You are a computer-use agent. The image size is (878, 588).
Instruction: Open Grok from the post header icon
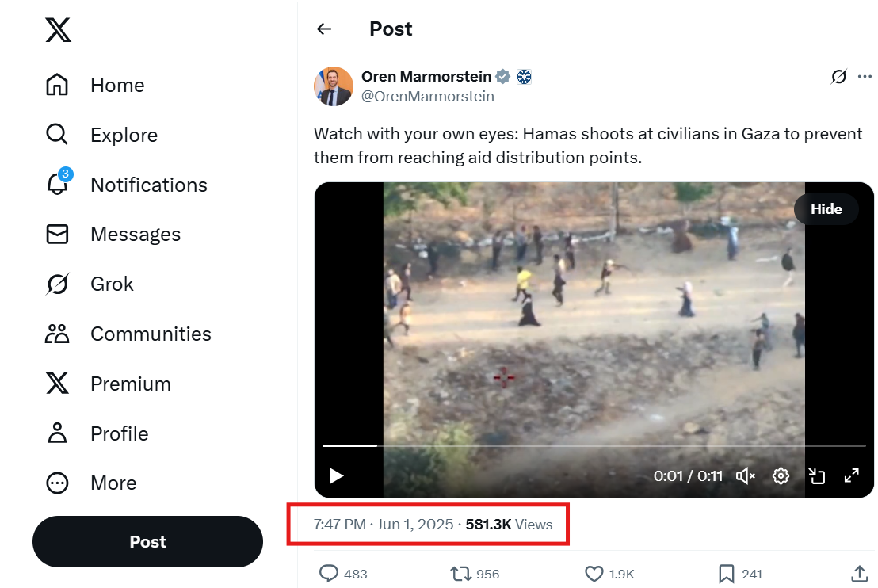838,77
